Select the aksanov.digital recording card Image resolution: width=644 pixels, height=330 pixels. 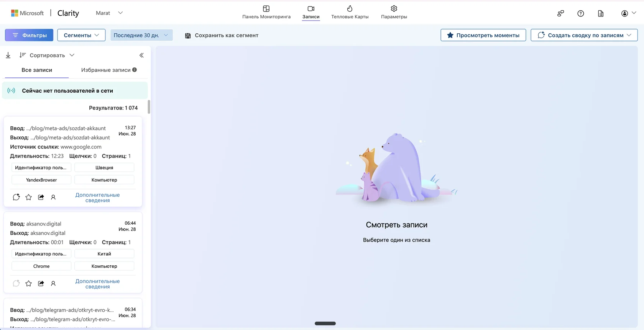(x=73, y=252)
